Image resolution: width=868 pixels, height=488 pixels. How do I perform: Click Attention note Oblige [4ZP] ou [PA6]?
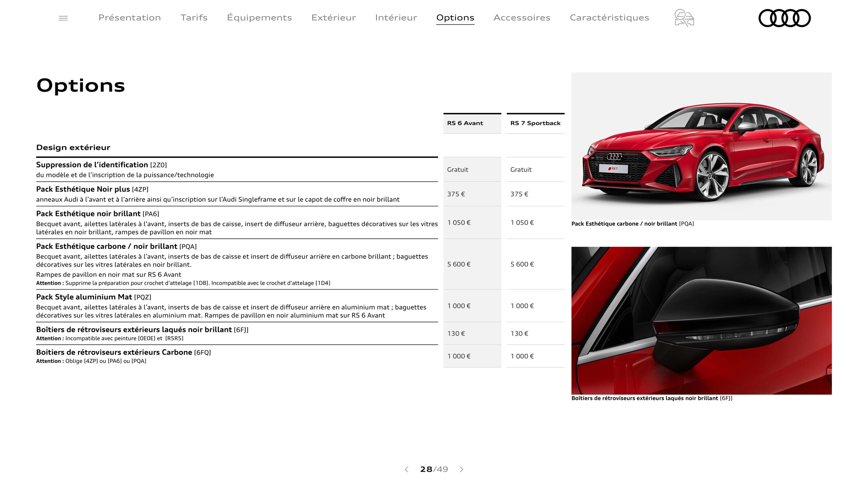[x=91, y=361]
